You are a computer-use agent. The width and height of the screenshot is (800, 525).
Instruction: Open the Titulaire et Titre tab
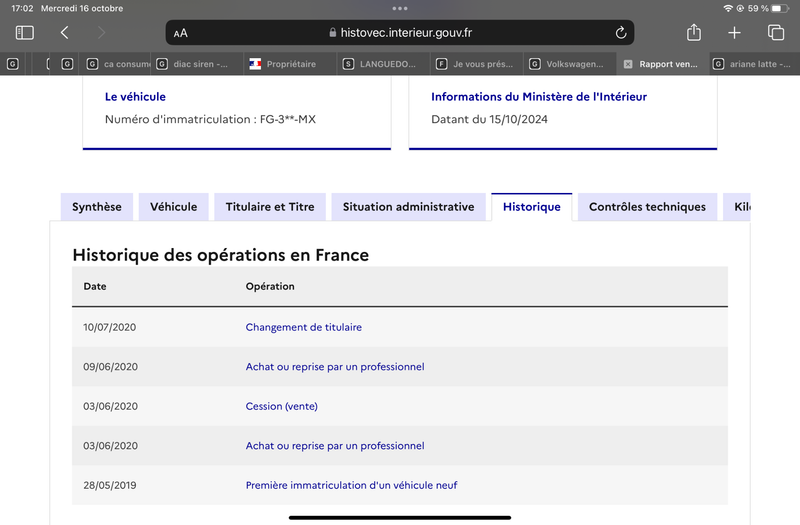[x=270, y=207]
